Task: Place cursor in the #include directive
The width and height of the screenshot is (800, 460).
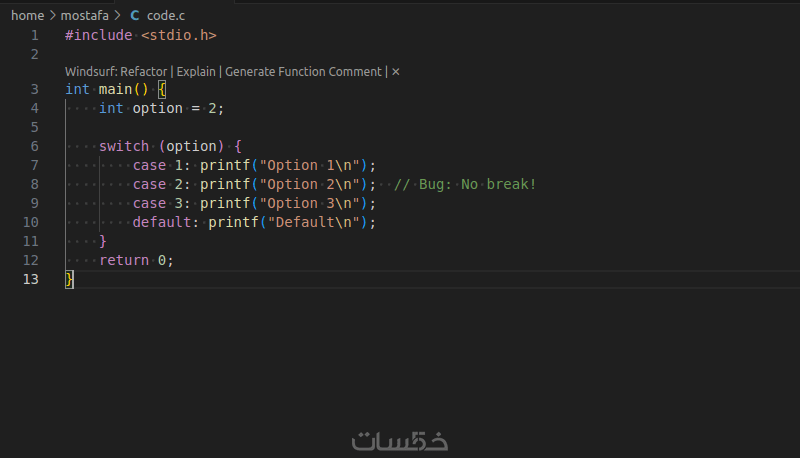Action: point(98,35)
